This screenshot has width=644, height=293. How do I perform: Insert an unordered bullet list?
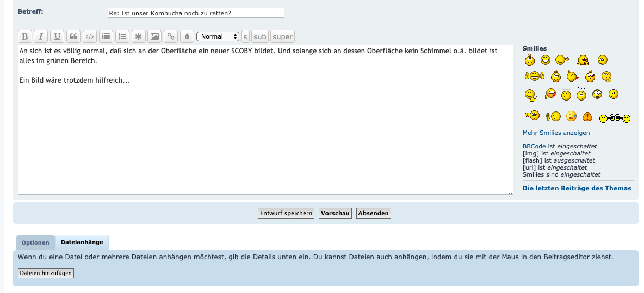tap(106, 36)
